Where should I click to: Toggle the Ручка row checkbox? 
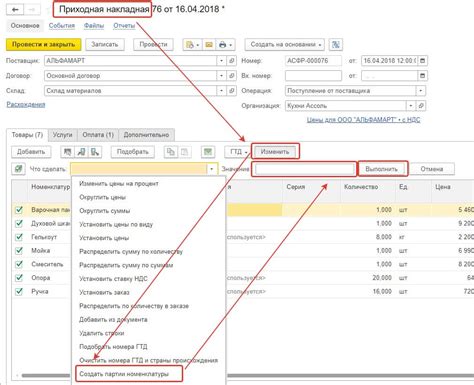coord(19,291)
